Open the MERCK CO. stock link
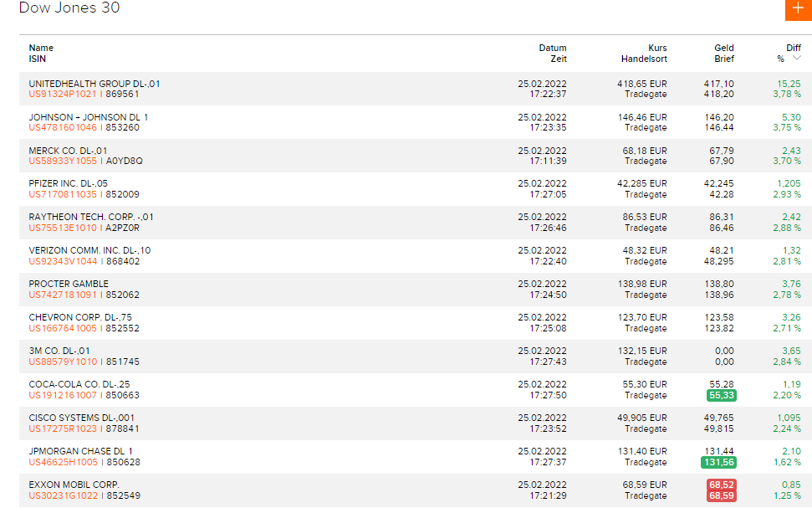Viewport: 812px width, 508px height. [68, 151]
